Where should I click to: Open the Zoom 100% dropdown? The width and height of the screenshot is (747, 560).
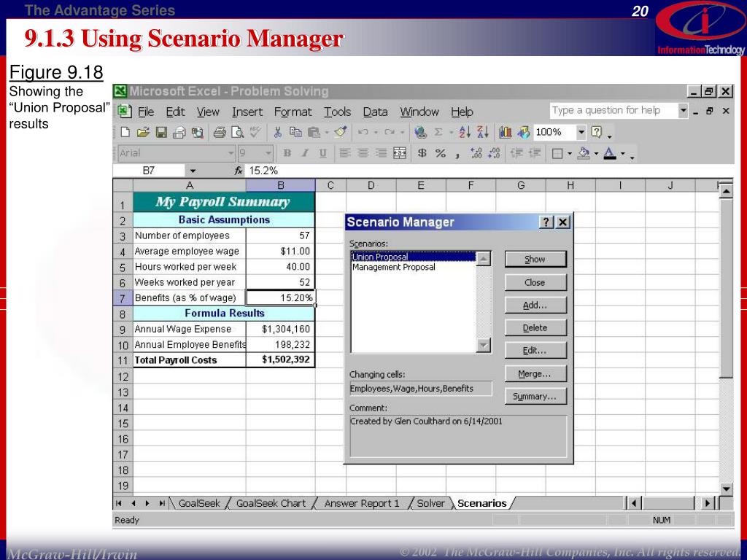point(581,133)
